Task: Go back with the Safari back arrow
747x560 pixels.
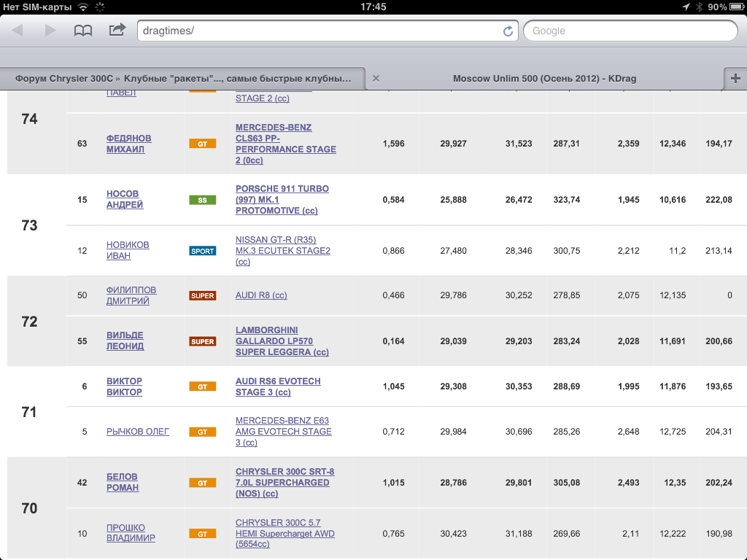Action: pos(18,31)
